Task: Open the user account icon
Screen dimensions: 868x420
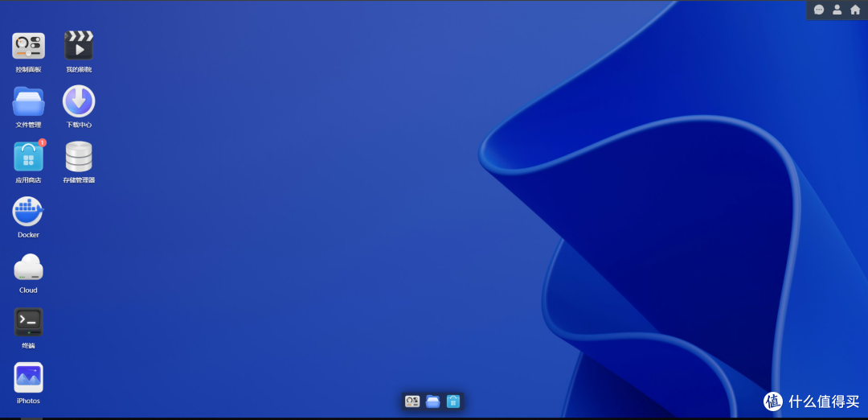Action: 837,10
